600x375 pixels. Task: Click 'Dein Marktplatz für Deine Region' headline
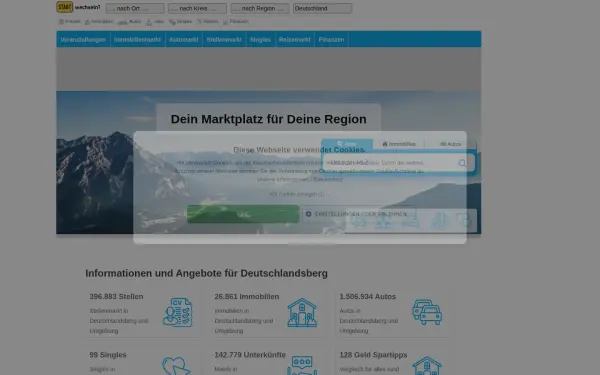click(x=269, y=119)
